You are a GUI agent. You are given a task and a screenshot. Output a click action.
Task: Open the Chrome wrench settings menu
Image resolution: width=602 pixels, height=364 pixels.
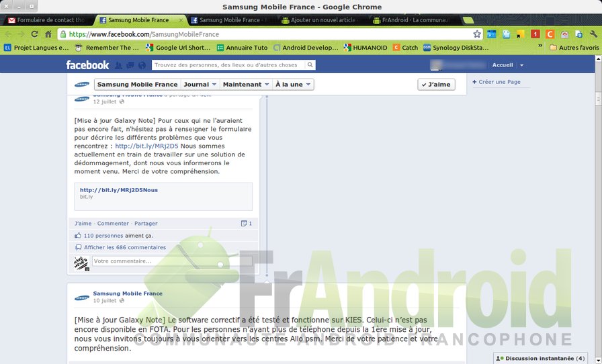point(593,34)
